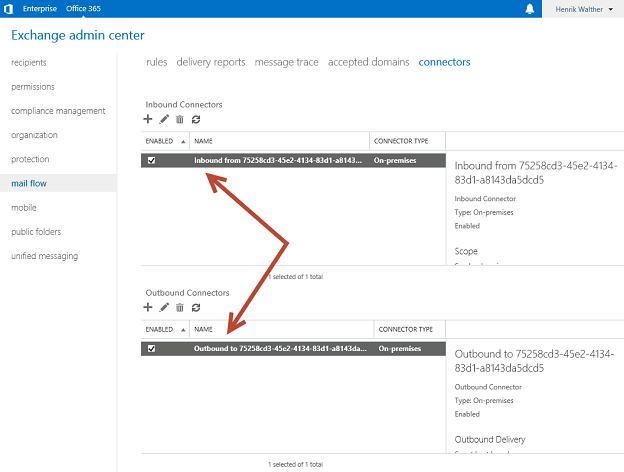The height and width of the screenshot is (472, 624).
Task: Go to unified messaging section
Action: (x=45, y=256)
